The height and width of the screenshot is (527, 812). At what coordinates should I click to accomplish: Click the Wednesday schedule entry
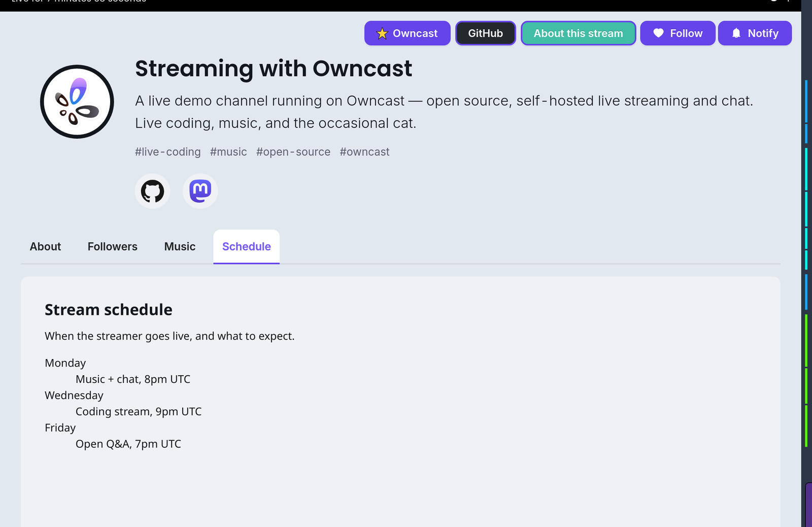[x=74, y=396]
